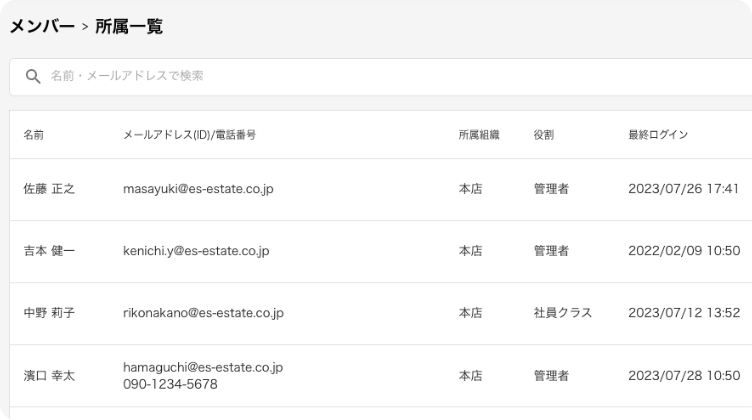Select member name 中野 莉子
This screenshot has width=752, height=420.
[x=49, y=313]
